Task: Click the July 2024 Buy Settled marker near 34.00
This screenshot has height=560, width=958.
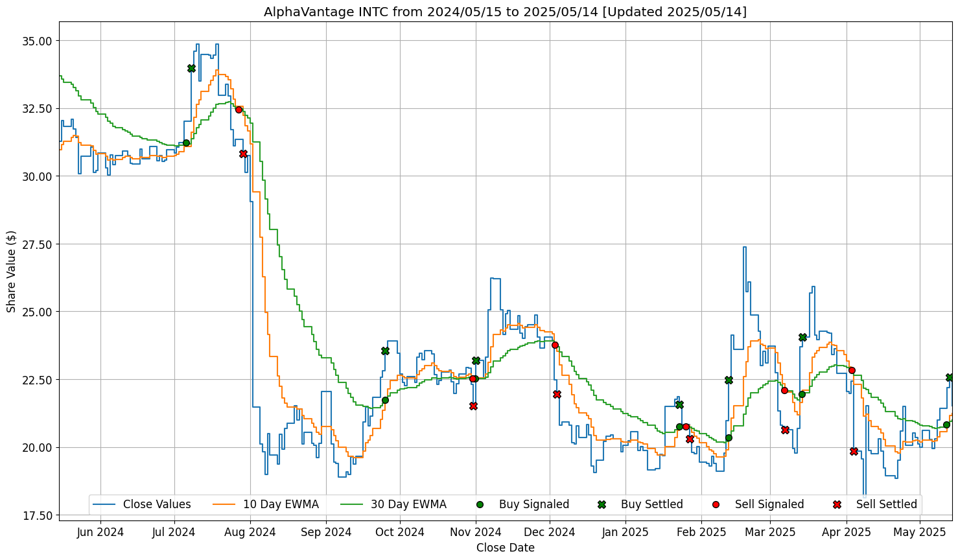Action: click(x=191, y=68)
